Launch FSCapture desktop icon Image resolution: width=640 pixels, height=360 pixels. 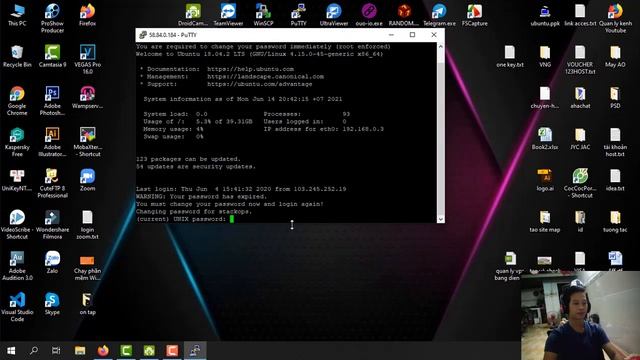click(474, 15)
